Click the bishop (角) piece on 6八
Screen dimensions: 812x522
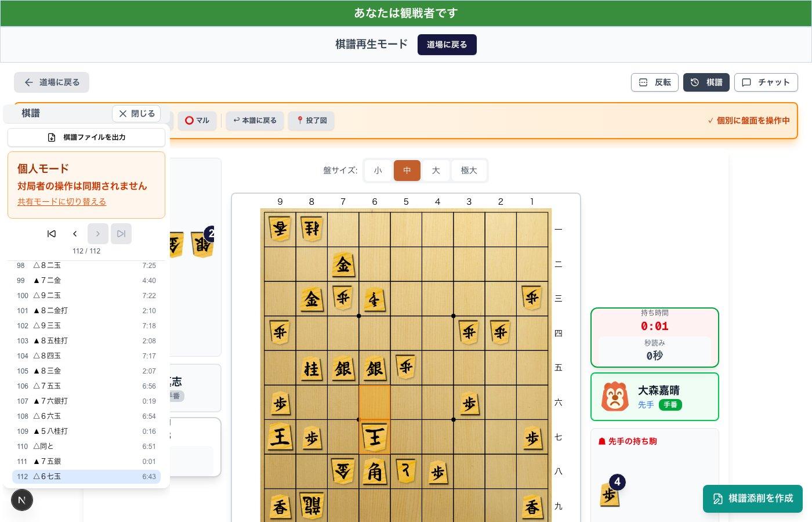pyautogui.click(x=375, y=472)
